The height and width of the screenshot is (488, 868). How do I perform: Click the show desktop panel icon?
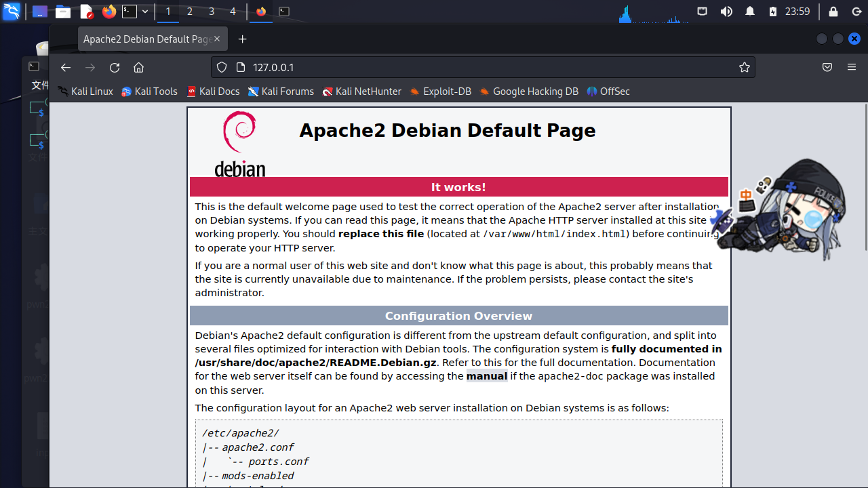40,12
